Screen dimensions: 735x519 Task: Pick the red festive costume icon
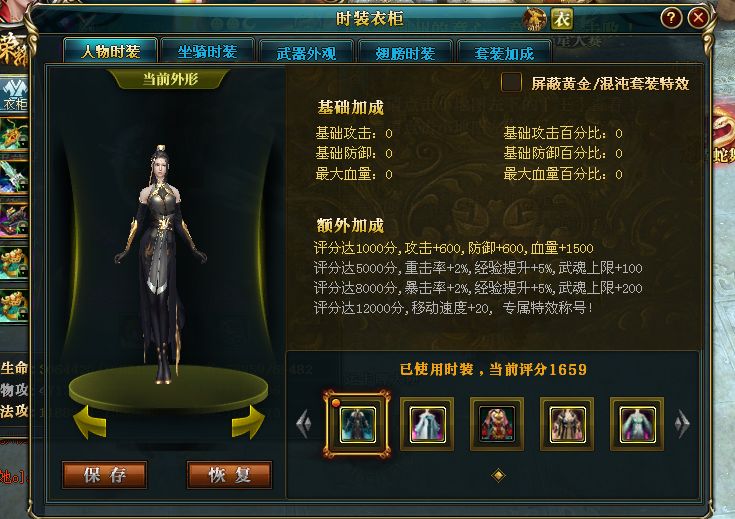(497, 425)
